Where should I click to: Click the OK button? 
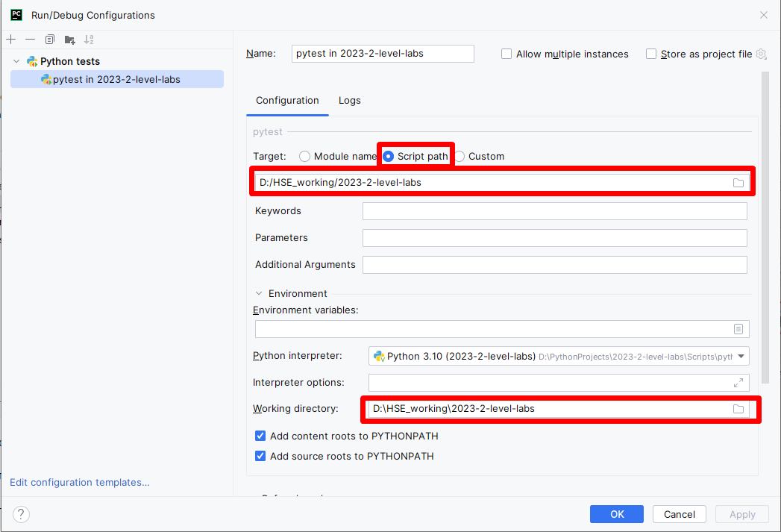click(617, 514)
